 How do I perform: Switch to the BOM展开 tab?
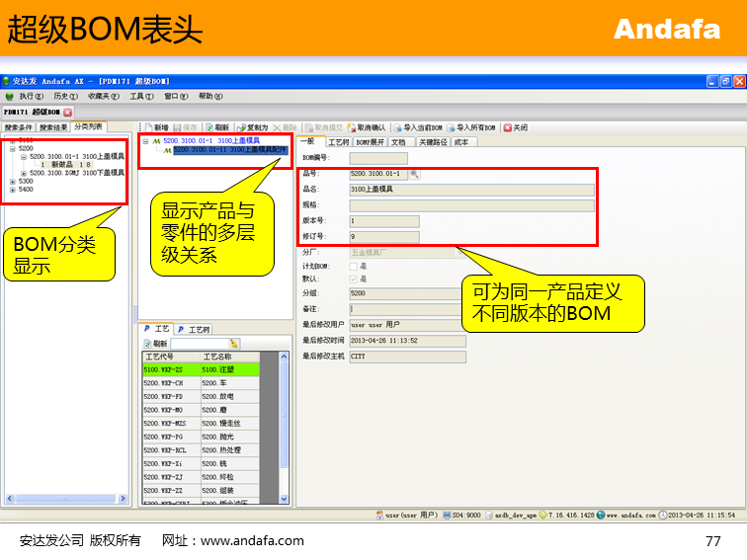click(371, 142)
